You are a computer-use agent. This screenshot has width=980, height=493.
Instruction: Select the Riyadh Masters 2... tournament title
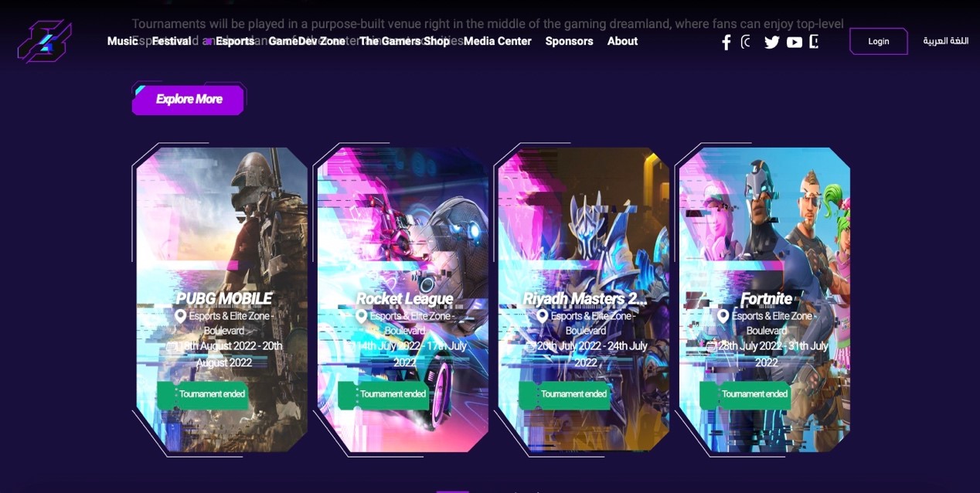tap(585, 298)
